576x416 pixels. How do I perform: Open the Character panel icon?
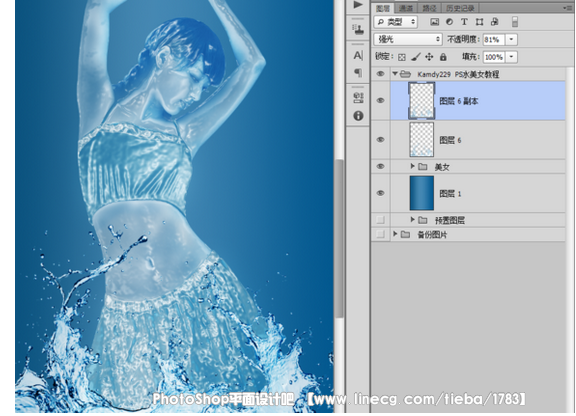pyautogui.click(x=358, y=55)
